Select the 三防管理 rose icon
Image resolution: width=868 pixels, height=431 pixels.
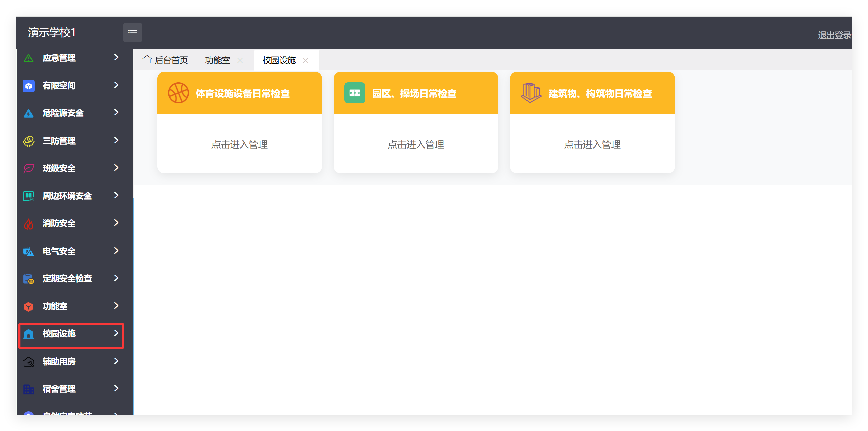point(28,141)
